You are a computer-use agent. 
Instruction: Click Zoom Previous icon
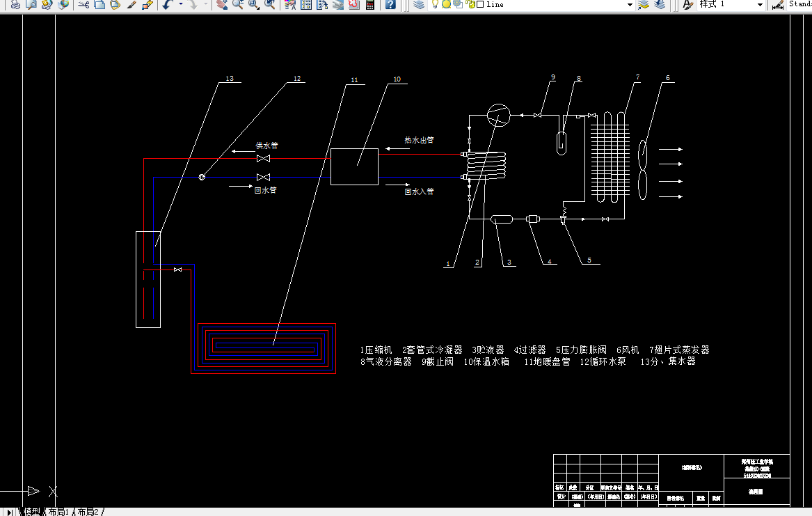click(x=270, y=5)
